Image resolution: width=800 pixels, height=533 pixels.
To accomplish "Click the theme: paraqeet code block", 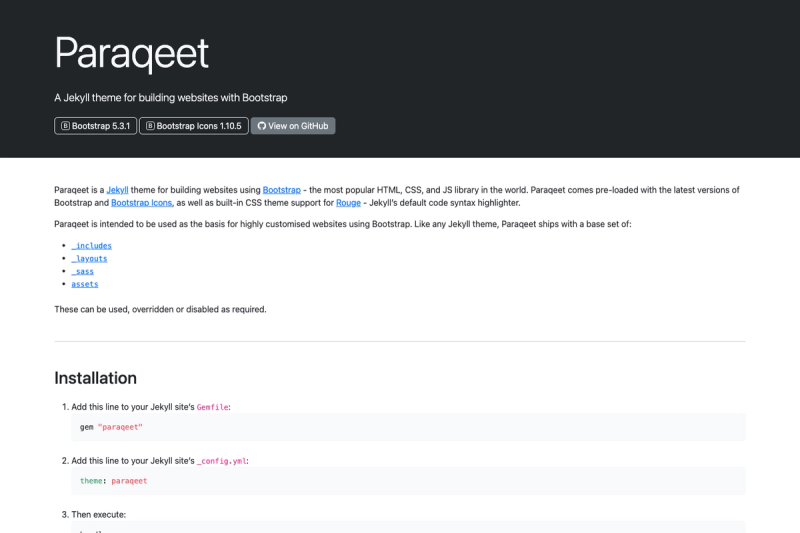I will [408, 481].
